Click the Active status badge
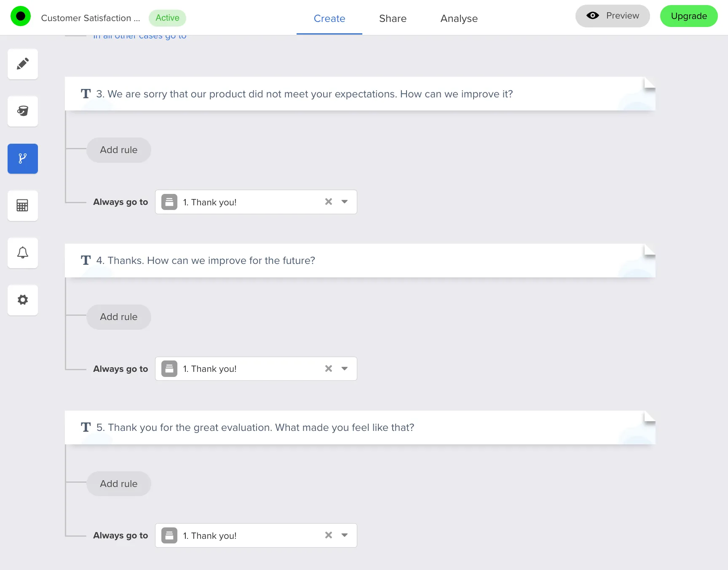The image size is (728, 570). point(167,18)
